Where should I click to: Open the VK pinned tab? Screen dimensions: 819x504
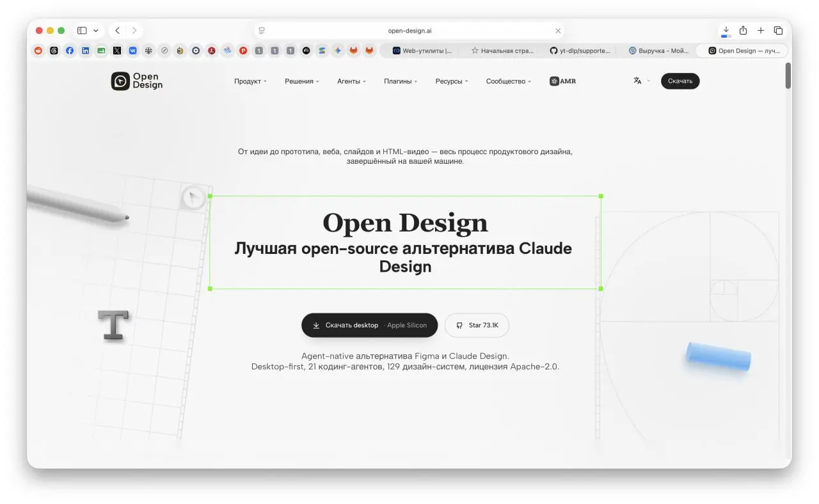pos(132,51)
